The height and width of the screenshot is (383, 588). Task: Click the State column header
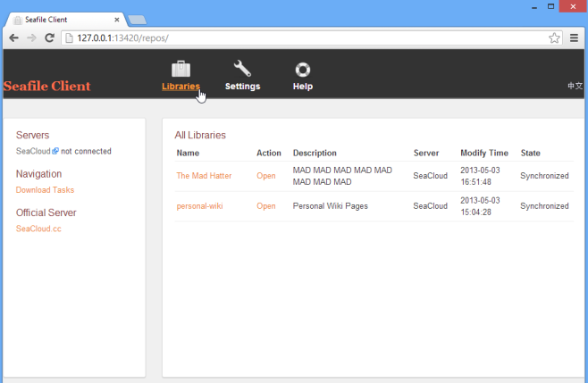[x=530, y=153]
